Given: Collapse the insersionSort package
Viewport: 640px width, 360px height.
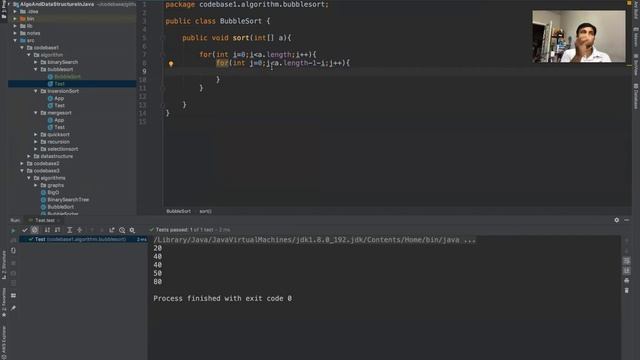Looking at the screenshot, I should pos(36,91).
